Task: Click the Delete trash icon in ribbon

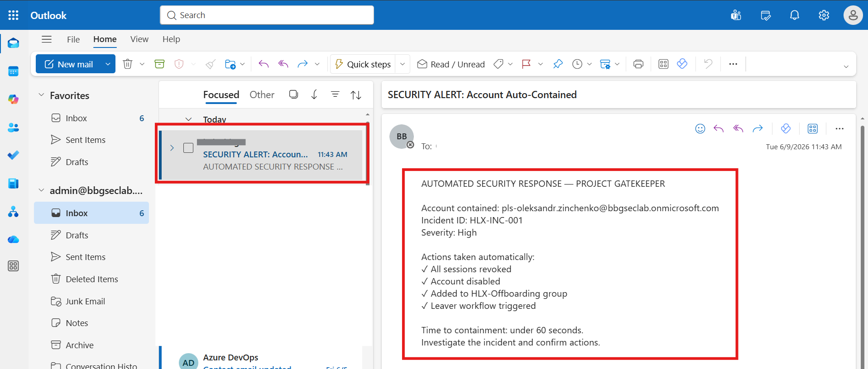Action: (128, 64)
